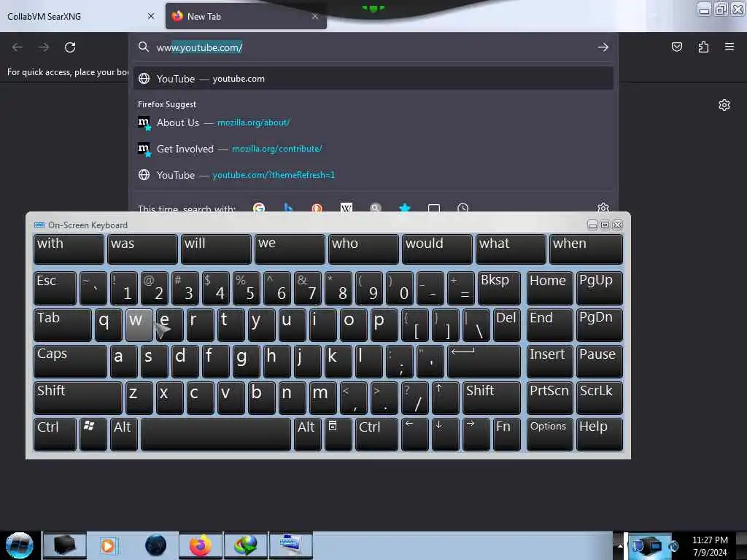Click the Bksp key
The height and width of the screenshot is (560, 747).
499,288
